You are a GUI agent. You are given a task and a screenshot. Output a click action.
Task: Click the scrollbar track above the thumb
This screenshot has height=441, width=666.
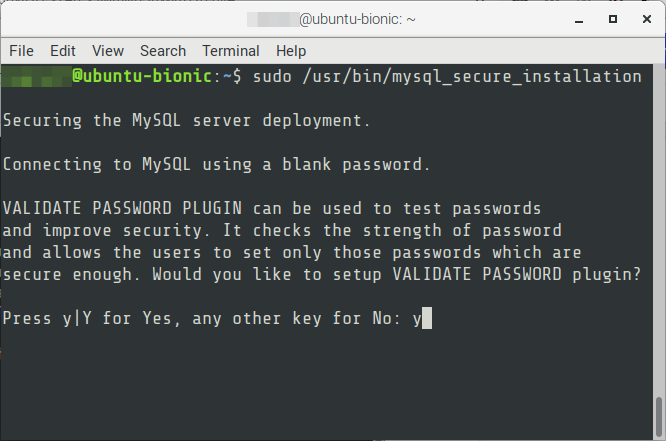click(x=659, y=229)
